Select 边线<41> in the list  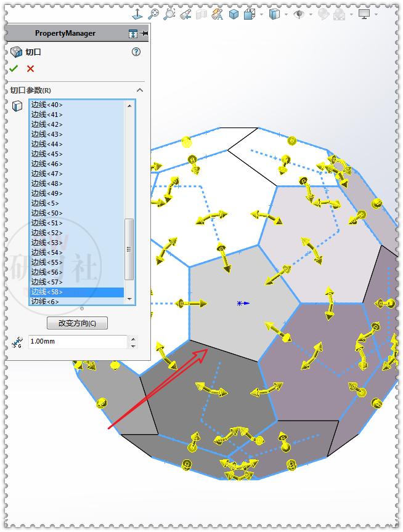(77, 115)
